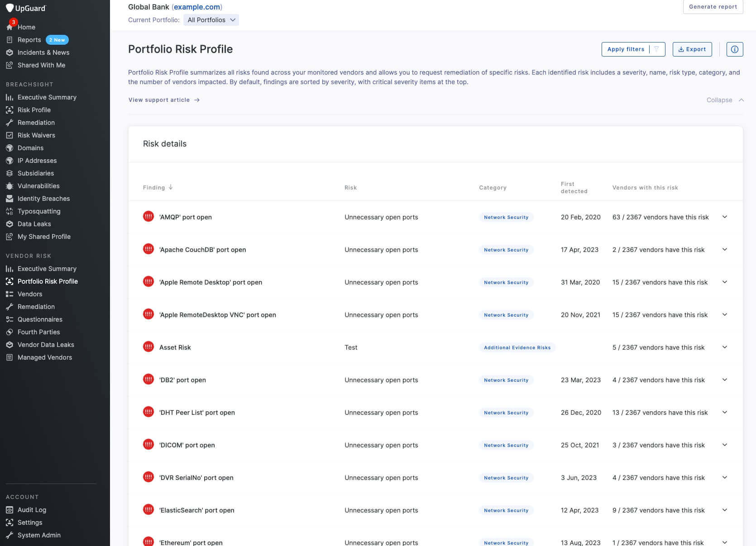Click the Shared With Me icon
The image size is (756, 546).
(10, 65)
